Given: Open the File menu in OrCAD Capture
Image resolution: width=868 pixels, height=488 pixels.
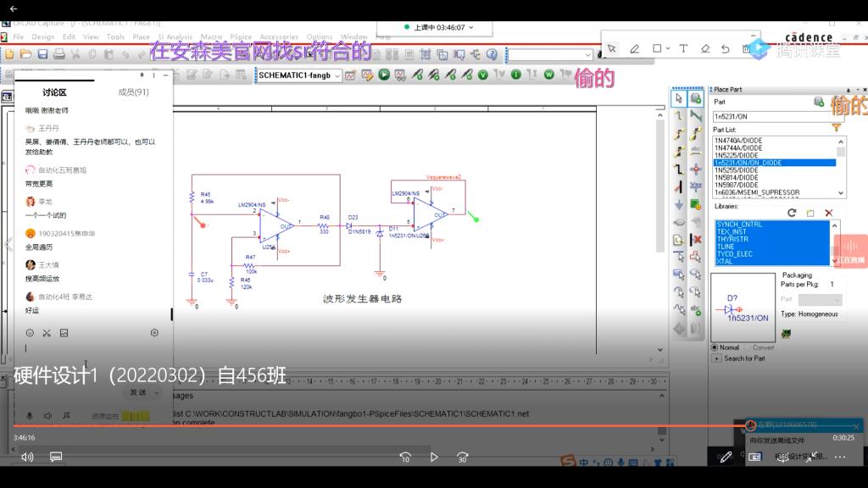Looking at the screenshot, I should click(19, 37).
